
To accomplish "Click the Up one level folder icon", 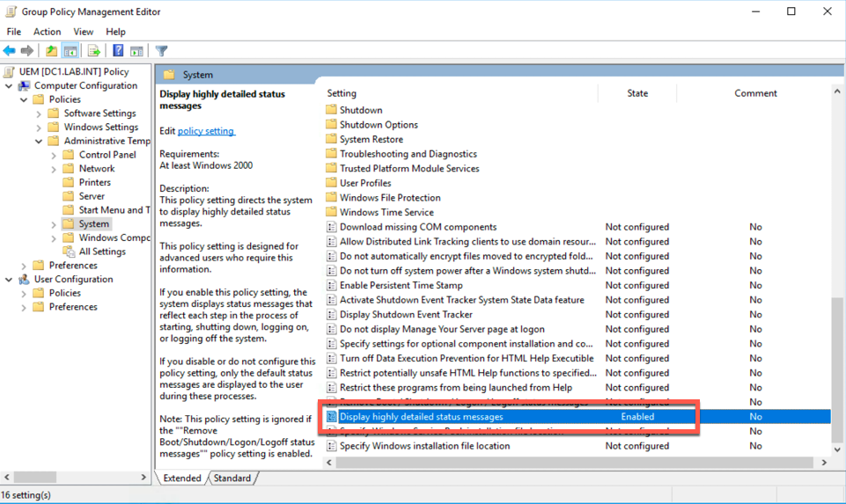I will click(x=52, y=51).
